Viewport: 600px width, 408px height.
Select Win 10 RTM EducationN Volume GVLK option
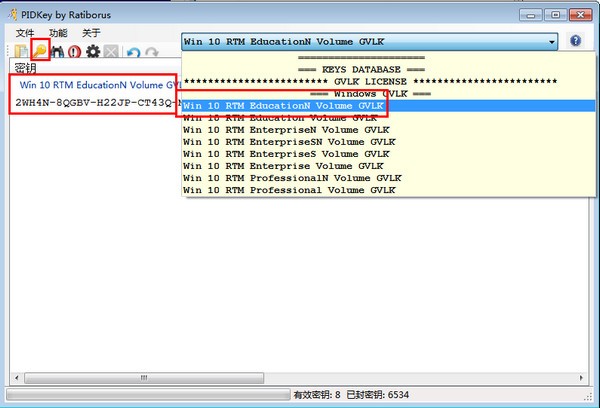coord(389,106)
